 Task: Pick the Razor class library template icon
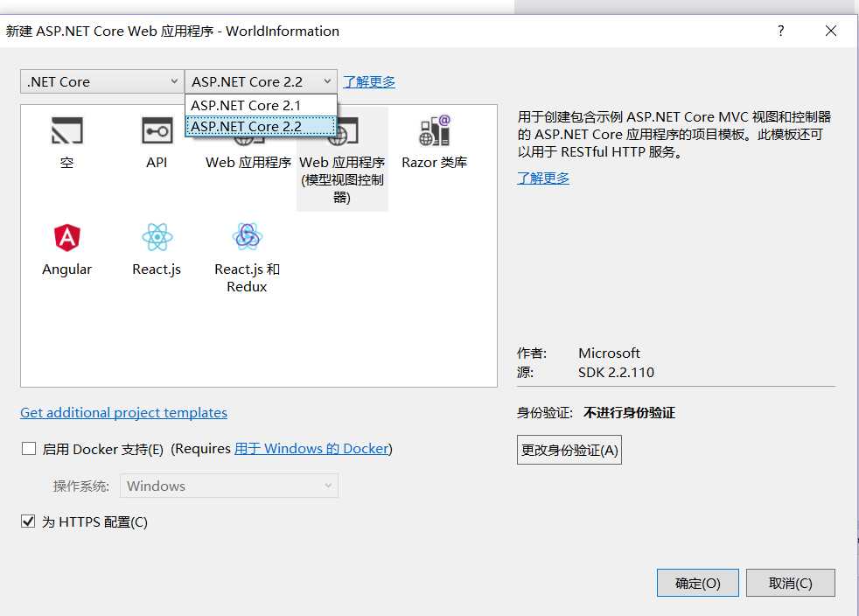tap(435, 130)
